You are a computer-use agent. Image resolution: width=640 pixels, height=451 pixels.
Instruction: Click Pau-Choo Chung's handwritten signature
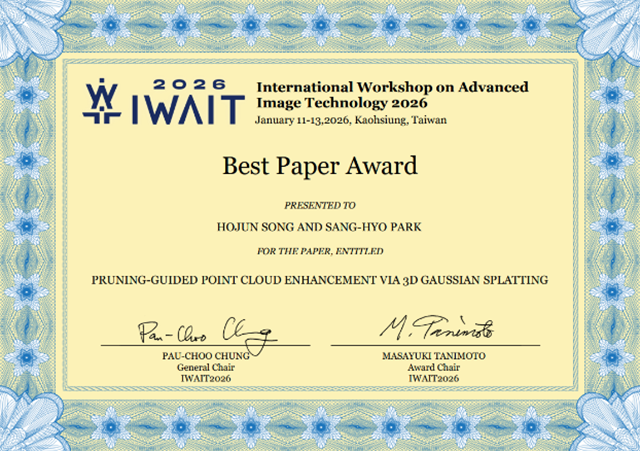pyautogui.click(x=208, y=333)
